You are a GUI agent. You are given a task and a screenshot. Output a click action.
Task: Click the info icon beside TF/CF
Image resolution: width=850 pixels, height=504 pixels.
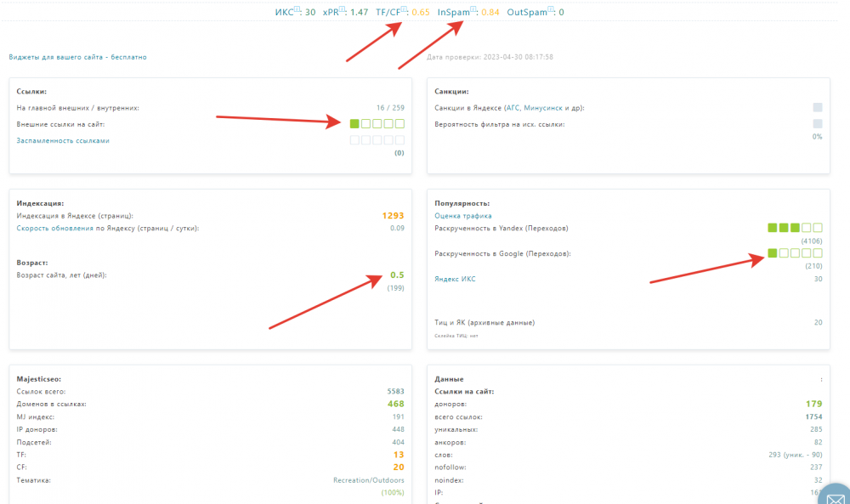pyautogui.click(x=404, y=9)
